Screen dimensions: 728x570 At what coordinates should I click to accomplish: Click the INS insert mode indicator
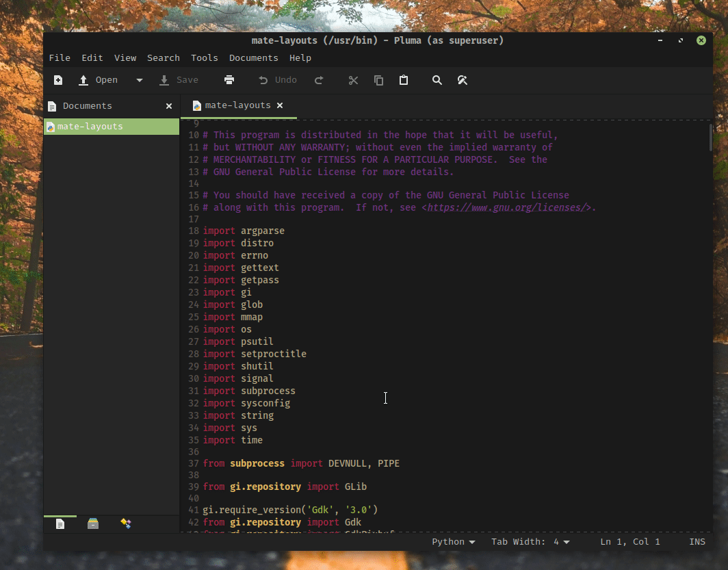(x=697, y=542)
